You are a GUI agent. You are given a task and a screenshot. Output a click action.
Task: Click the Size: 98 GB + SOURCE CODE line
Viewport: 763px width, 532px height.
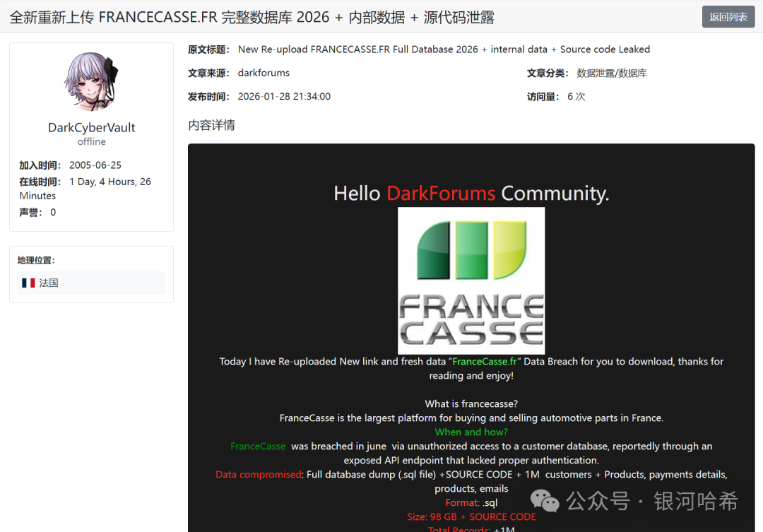point(471,517)
